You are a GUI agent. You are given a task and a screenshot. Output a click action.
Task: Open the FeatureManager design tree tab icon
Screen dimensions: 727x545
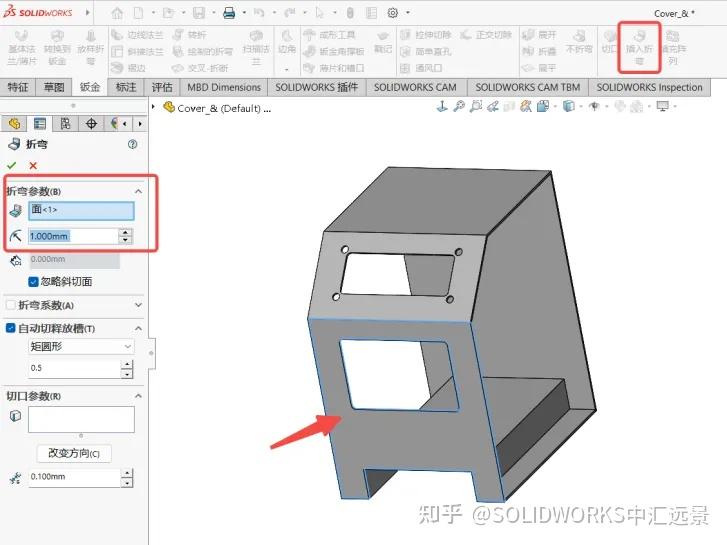[14, 123]
